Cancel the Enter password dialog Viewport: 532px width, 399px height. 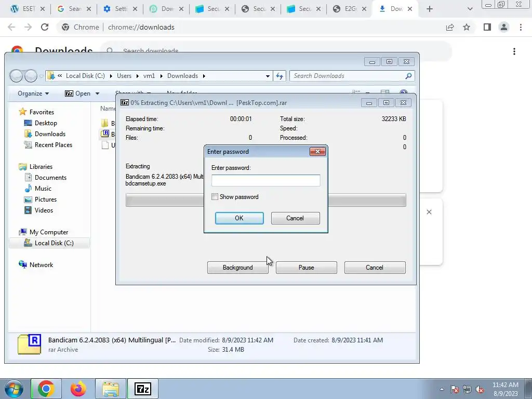point(295,218)
